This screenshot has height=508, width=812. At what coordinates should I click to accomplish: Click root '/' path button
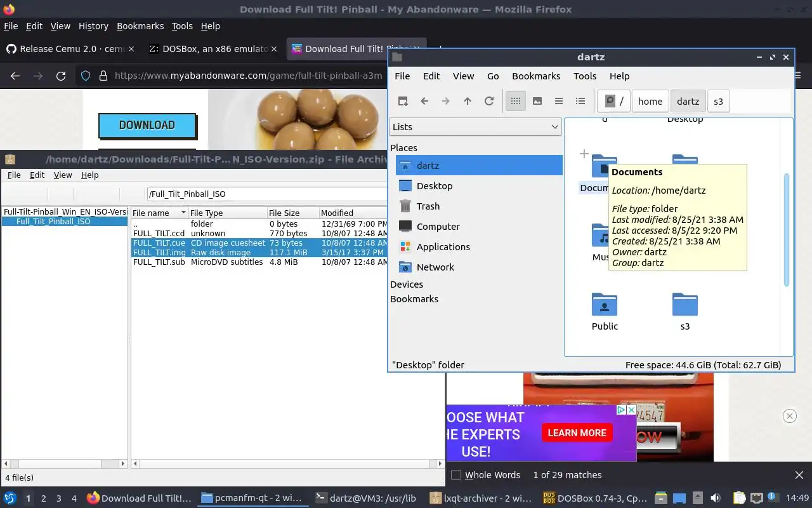click(614, 101)
